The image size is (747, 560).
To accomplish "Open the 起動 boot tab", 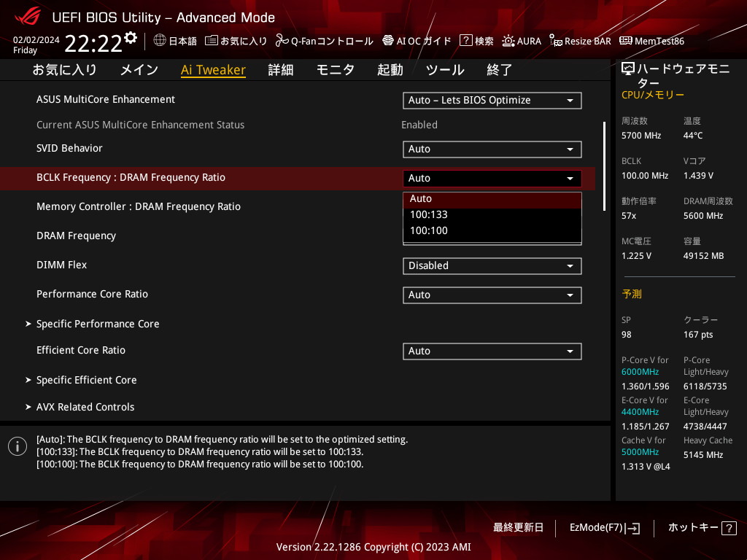I will 390,69.
